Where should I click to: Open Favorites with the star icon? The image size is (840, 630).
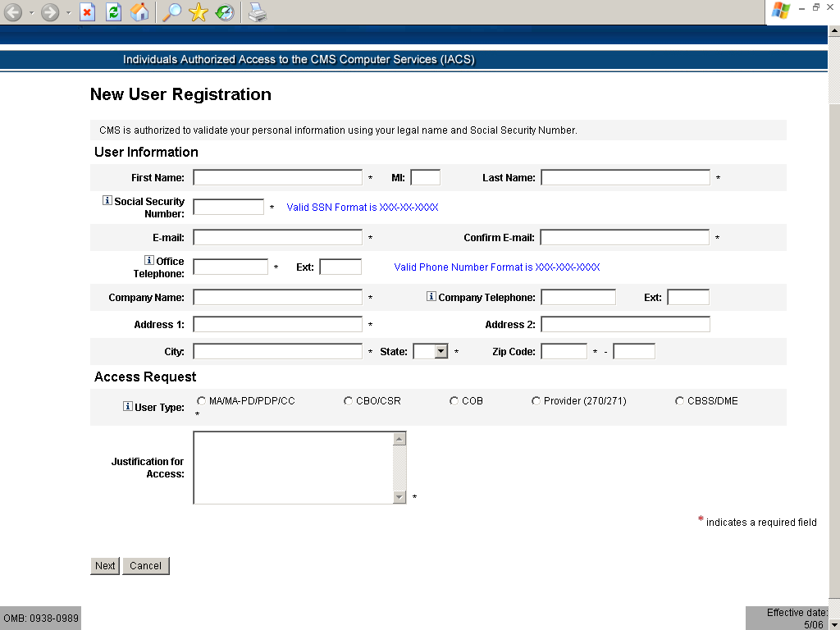(x=199, y=12)
